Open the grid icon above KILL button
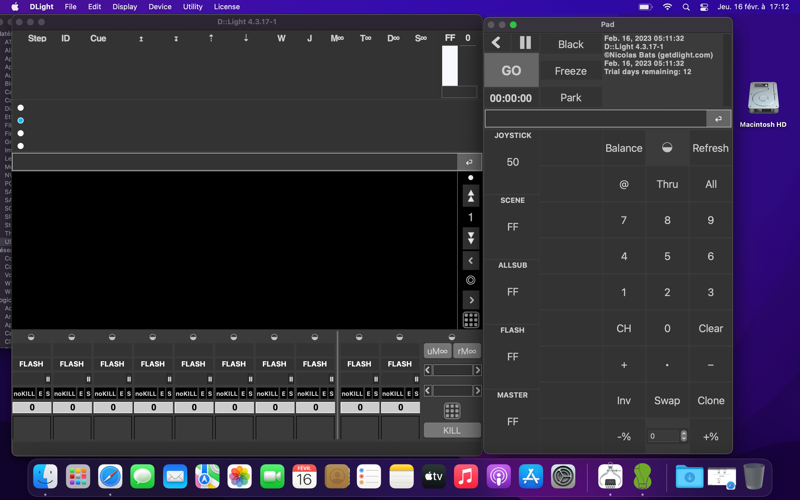Image resolution: width=800 pixels, height=500 pixels. (x=452, y=411)
